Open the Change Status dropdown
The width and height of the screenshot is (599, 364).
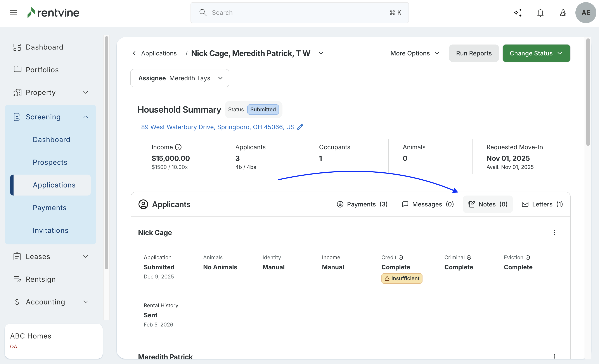click(536, 53)
